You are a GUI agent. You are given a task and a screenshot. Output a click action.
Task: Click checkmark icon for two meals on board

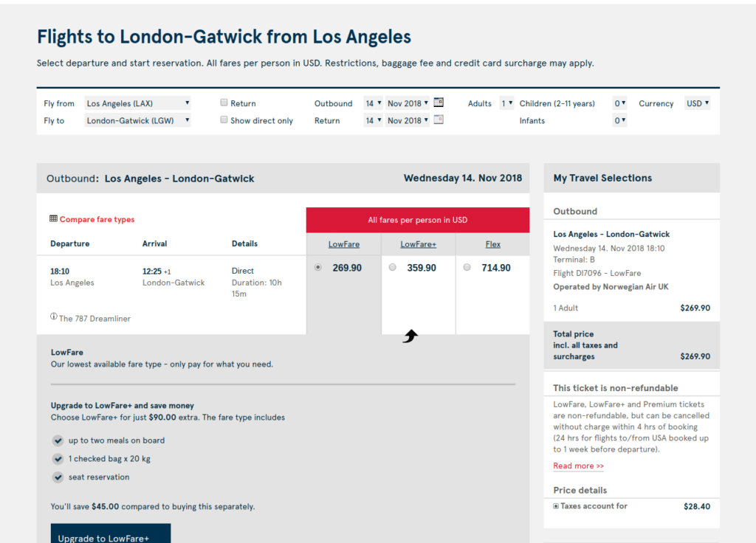[x=58, y=440]
